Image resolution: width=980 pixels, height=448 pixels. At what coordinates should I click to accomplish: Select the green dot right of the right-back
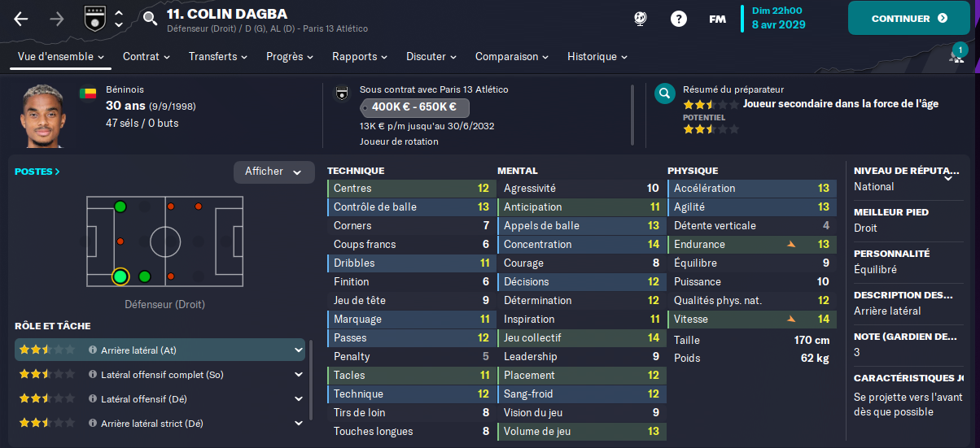click(145, 277)
